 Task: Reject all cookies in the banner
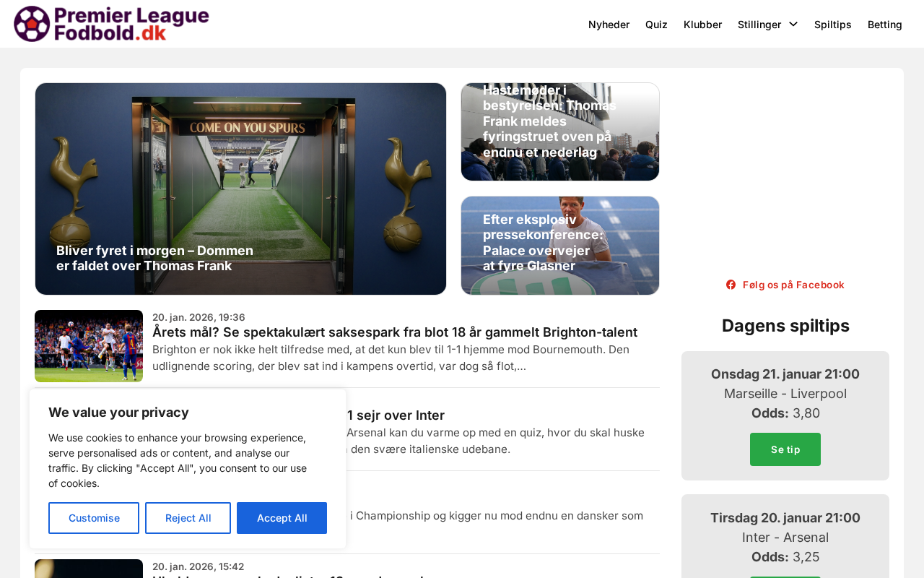pyautogui.click(x=188, y=518)
